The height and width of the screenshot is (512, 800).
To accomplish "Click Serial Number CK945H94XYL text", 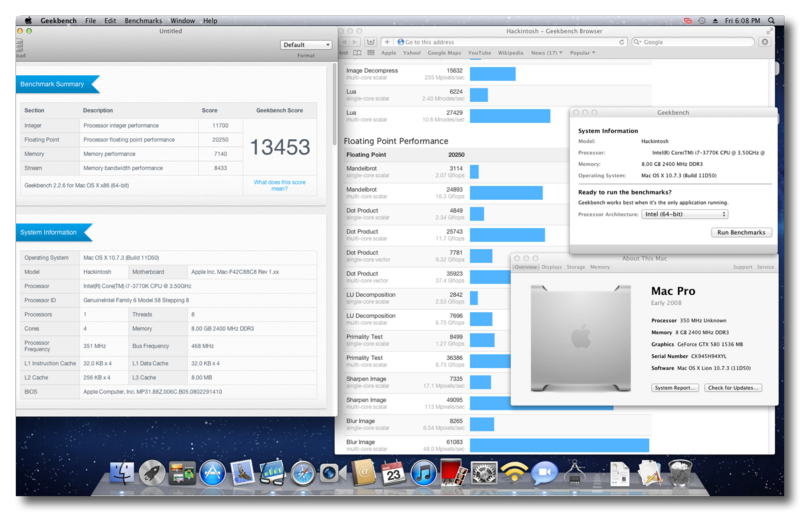I will pos(689,356).
